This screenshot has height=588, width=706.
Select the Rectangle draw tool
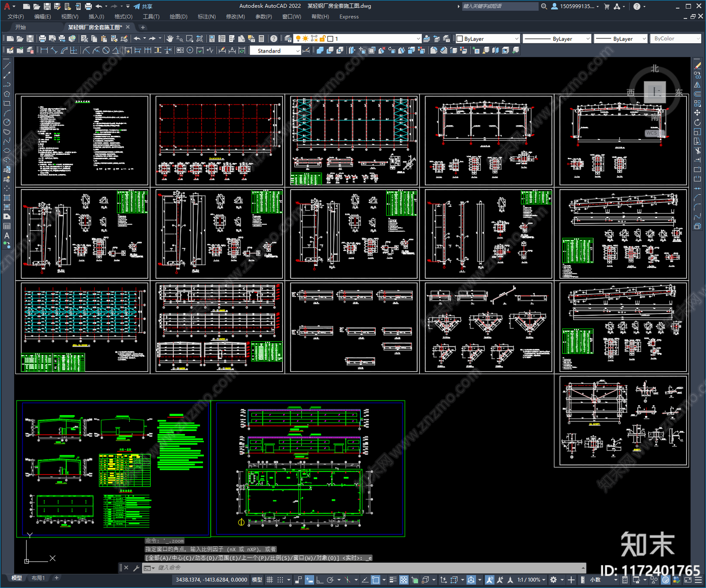(x=7, y=104)
